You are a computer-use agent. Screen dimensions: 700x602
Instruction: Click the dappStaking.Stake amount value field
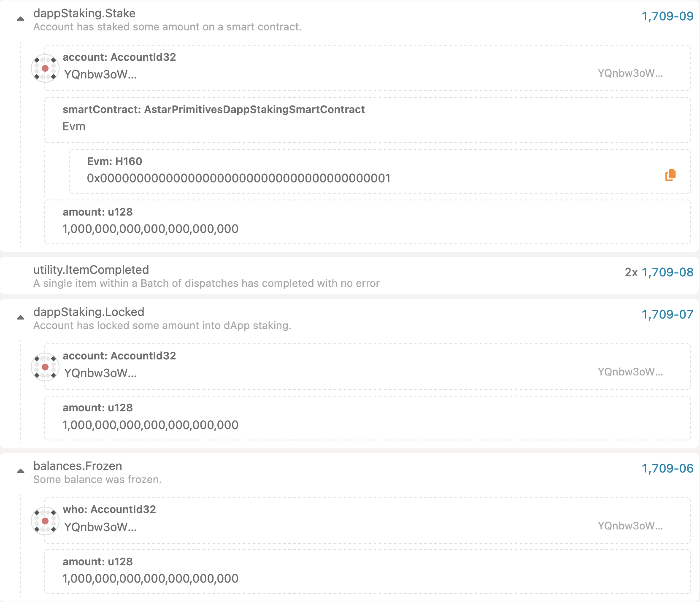(x=150, y=229)
